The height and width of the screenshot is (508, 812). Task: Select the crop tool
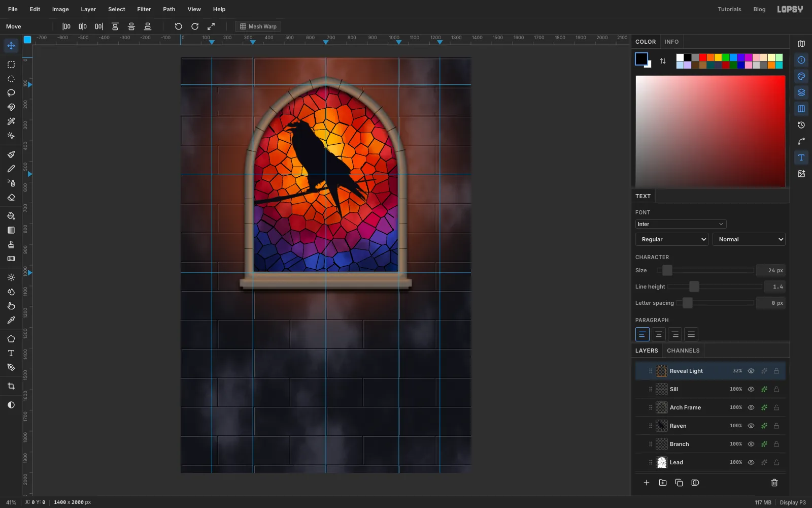[x=11, y=386]
